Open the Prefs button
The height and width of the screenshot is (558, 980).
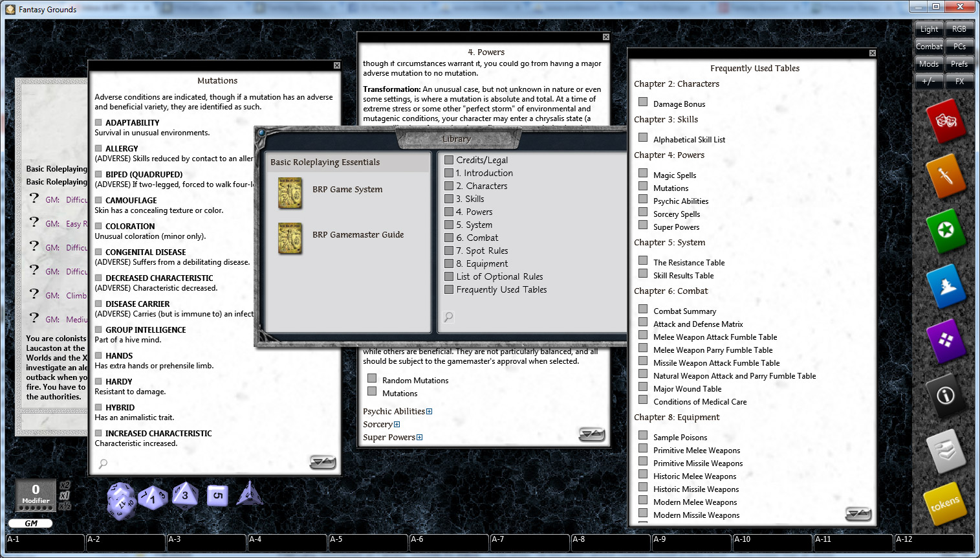[960, 63]
